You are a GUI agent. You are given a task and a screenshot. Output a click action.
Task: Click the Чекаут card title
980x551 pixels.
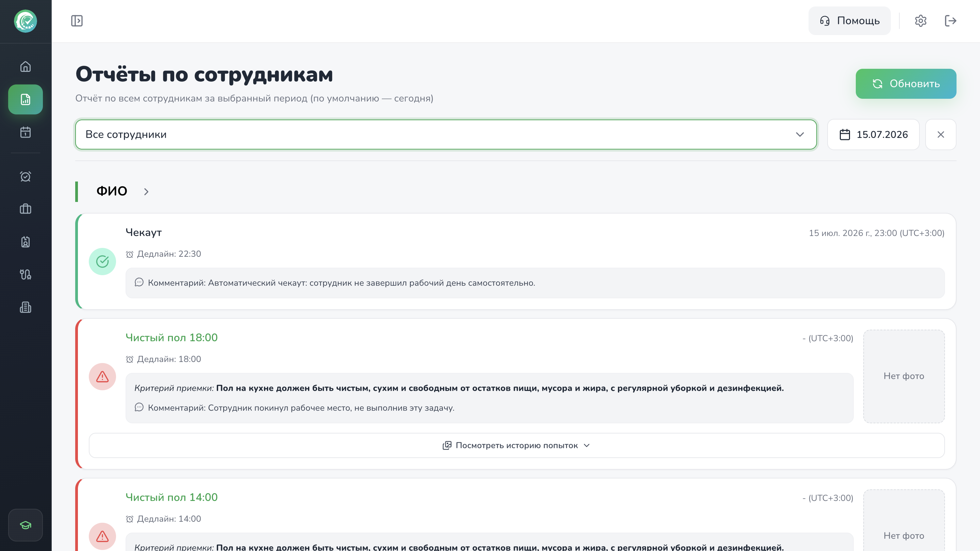(144, 233)
